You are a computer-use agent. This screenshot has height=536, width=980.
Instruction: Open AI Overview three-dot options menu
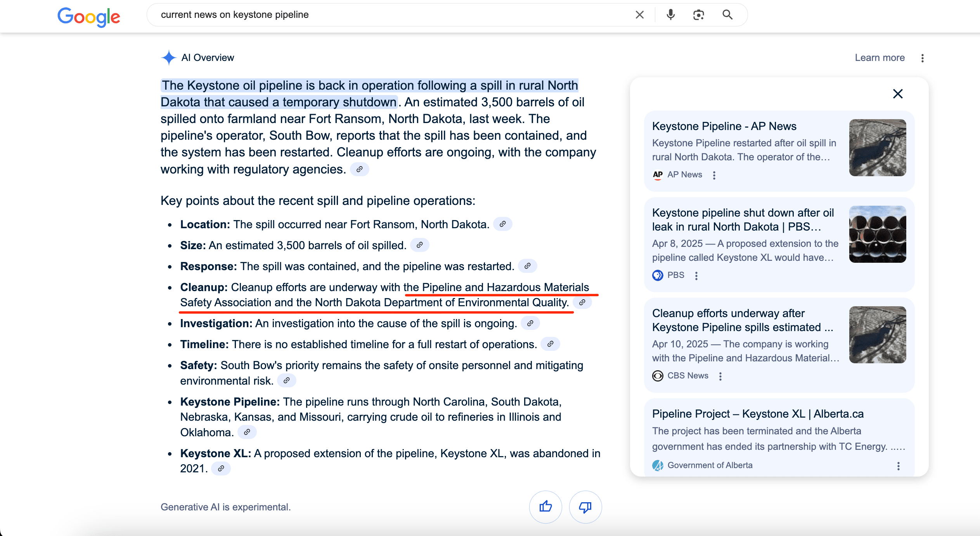923,58
